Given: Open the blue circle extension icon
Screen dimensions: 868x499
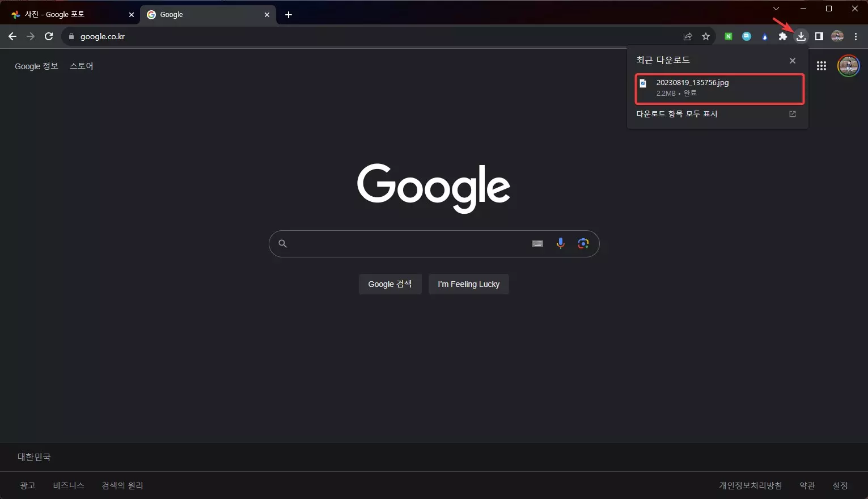Looking at the screenshot, I should (x=747, y=36).
